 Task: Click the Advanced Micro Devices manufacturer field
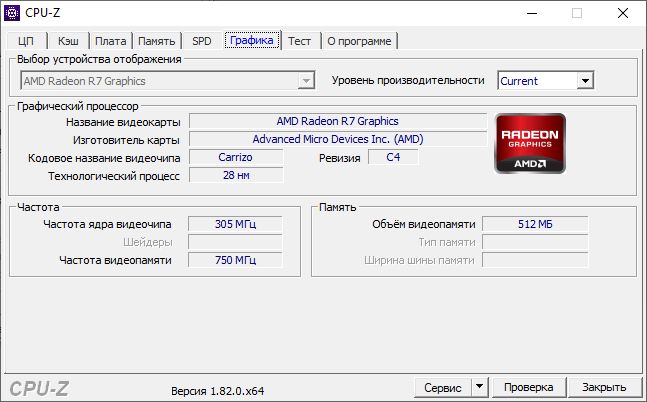click(338, 139)
